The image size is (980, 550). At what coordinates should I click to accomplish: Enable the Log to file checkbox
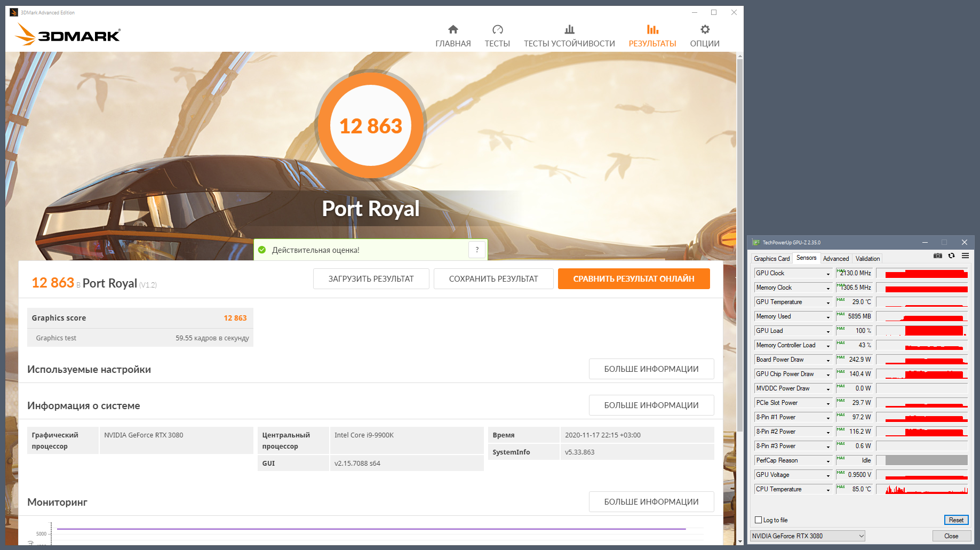[x=758, y=520]
